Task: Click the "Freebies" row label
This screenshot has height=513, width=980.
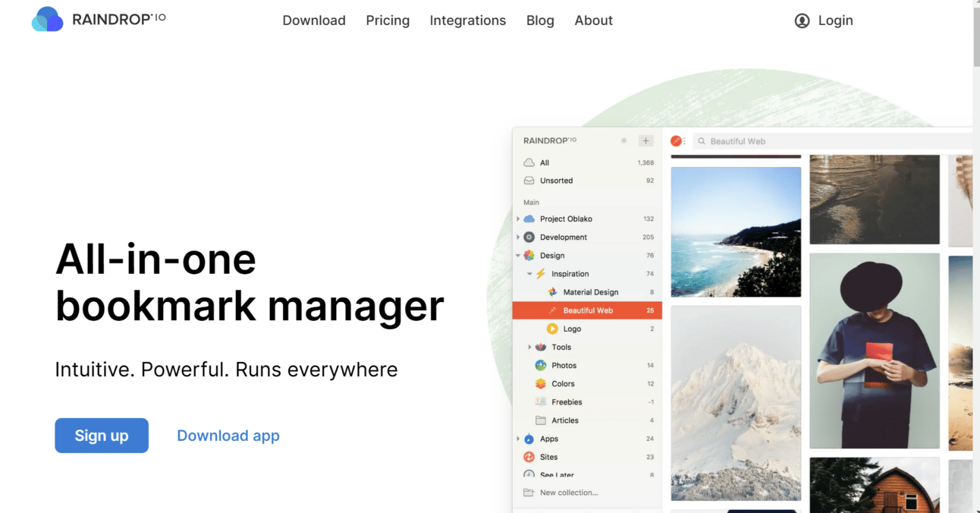Action: click(x=567, y=402)
